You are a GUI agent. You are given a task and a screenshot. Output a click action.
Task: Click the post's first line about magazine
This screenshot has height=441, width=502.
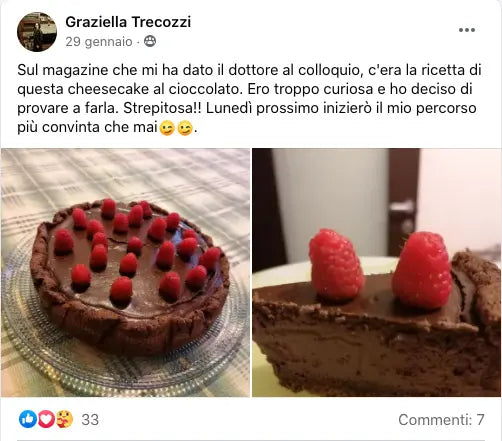click(x=249, y=70)
